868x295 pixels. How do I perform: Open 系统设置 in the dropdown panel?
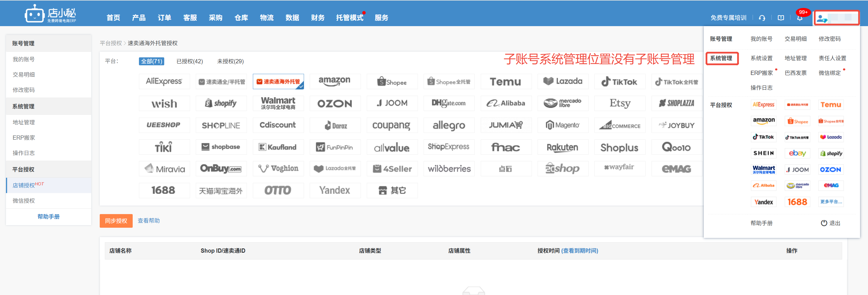(761, 58)
